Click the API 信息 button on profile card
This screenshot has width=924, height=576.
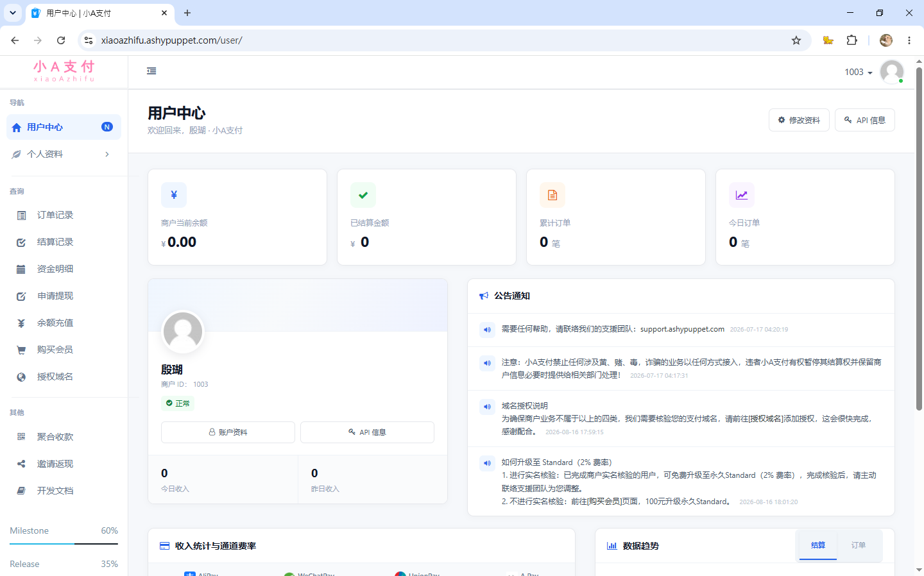coord(367,432)
